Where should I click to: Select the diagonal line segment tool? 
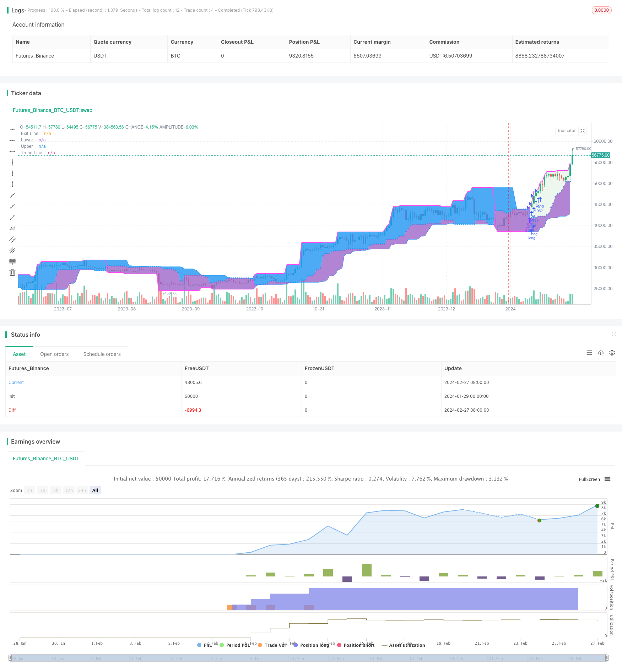click(12, 217)
